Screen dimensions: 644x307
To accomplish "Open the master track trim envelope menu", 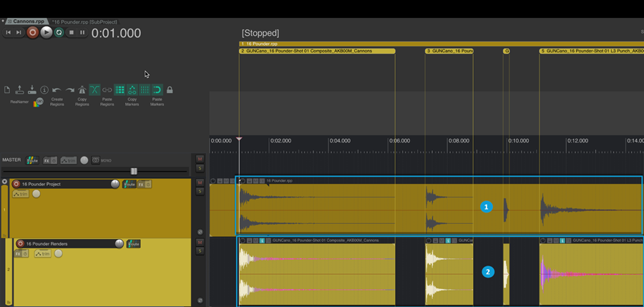I will tap(69, 160).
